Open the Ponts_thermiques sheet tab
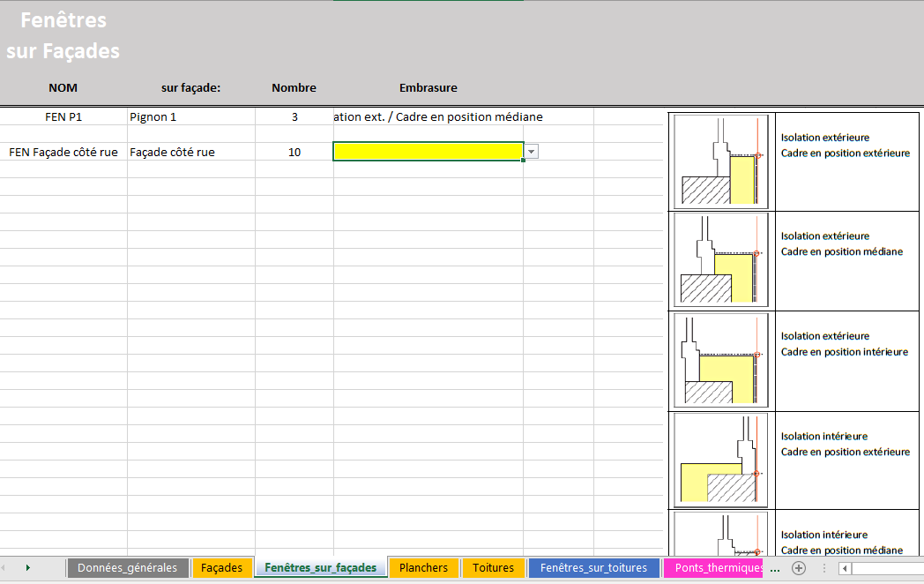The image size is (924, 584). pyautogui.click(x=714, y=568)
